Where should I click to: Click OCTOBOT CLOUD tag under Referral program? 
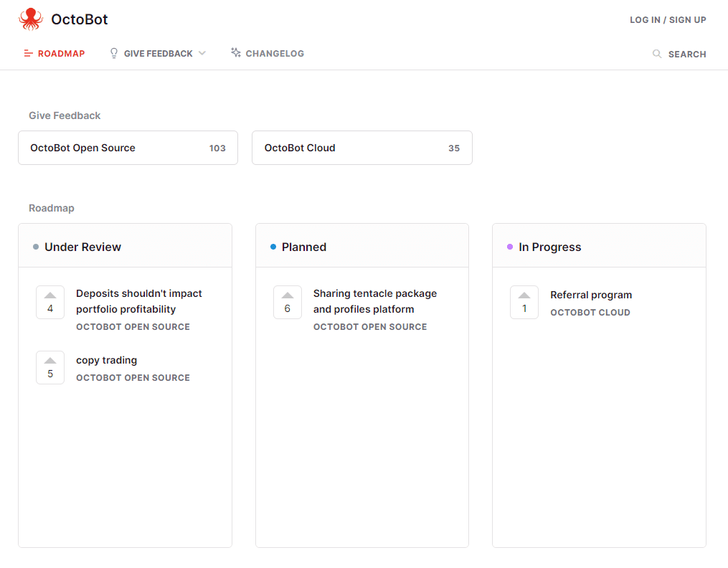click(590, 312)
